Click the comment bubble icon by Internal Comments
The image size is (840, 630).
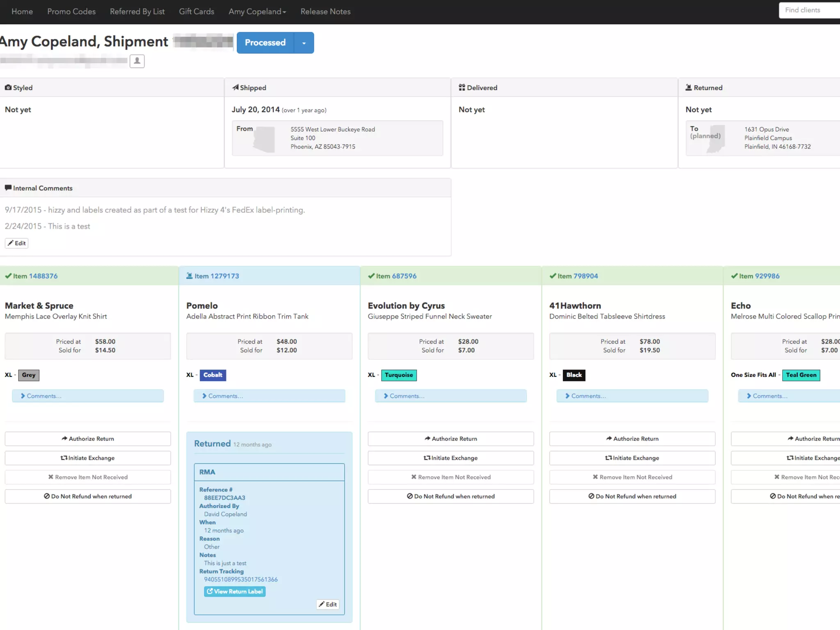point(8,188)
